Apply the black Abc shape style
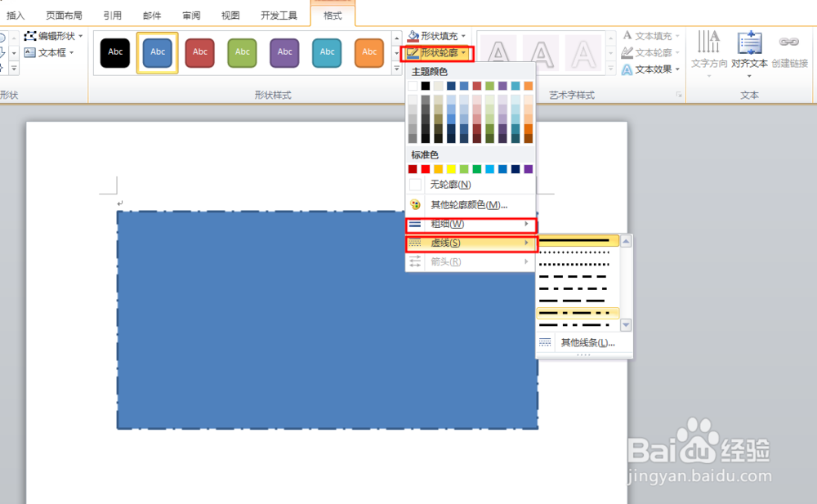Screen dimensions: 817x504 point(115,52)
